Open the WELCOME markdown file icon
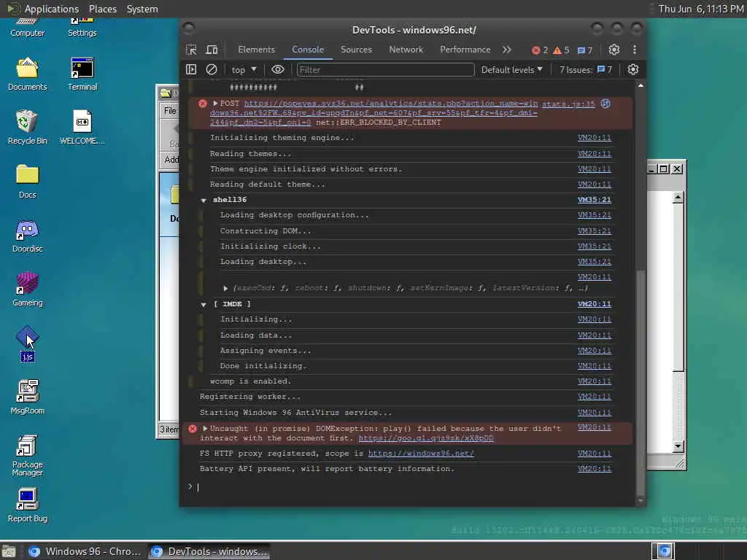The width and height of the screenshot is (747, 560). pos(82,127)
